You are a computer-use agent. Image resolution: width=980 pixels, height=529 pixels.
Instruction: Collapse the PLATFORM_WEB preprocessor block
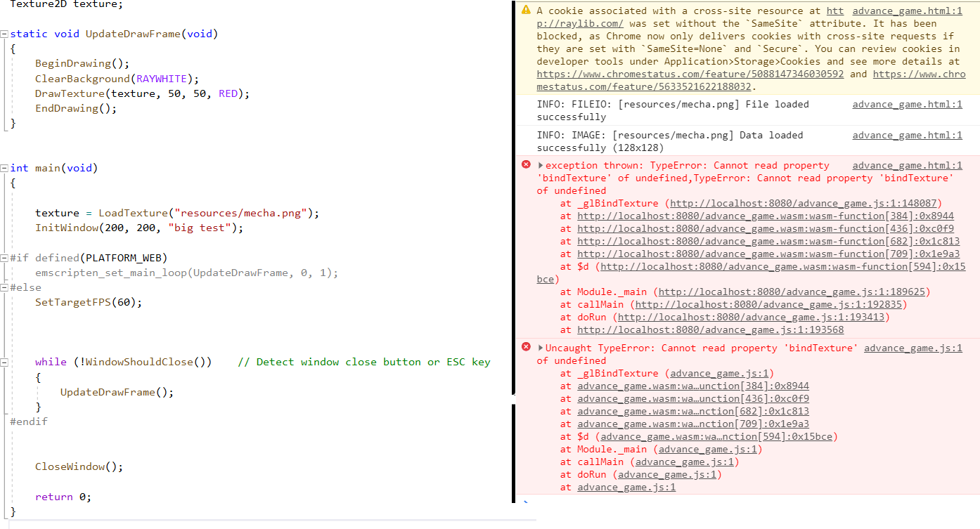(5, 257)
